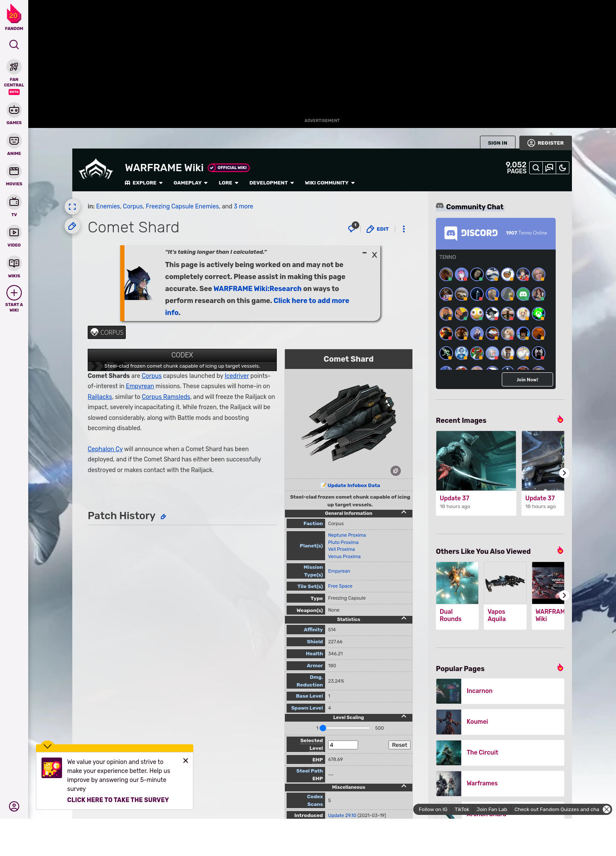Open the Neptune Proxima link
616x856 pixels.
click(x=347, y=535)
